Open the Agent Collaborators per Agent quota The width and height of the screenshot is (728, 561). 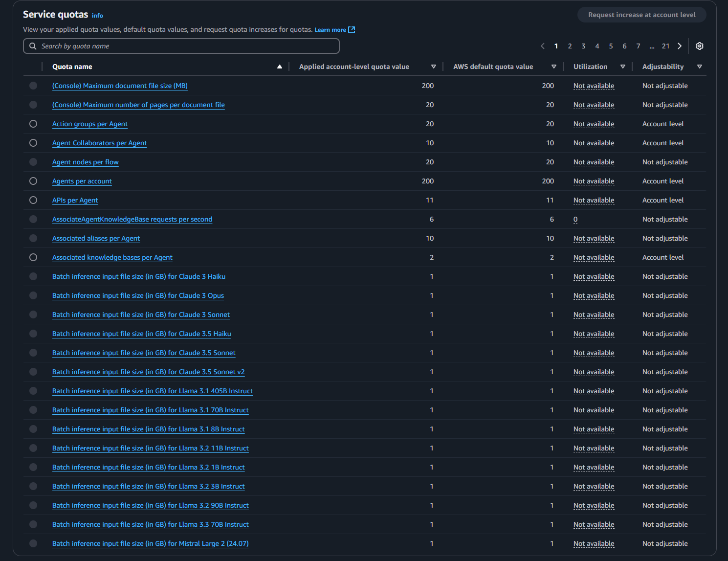pyautogui.click(x=100, y=143)
